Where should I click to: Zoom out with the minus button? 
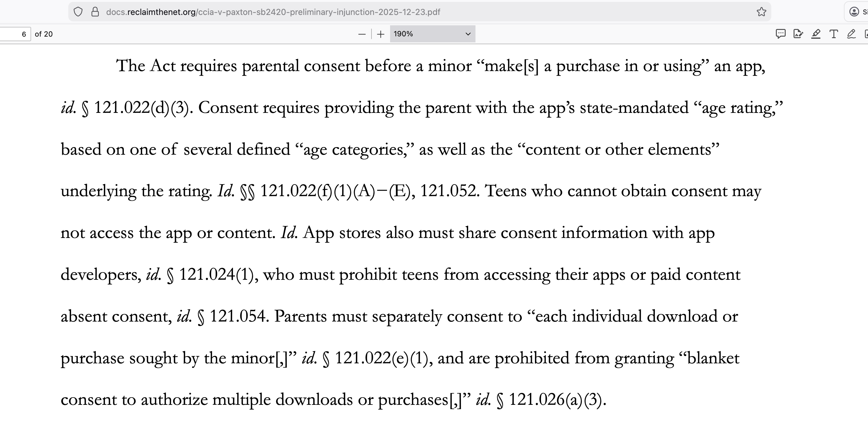[362, 34]
